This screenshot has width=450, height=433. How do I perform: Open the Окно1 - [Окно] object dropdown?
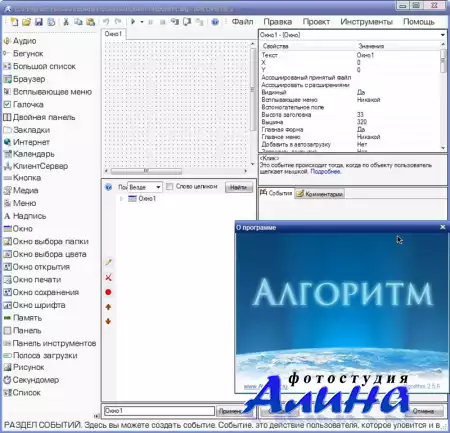(x=442, y=35)
